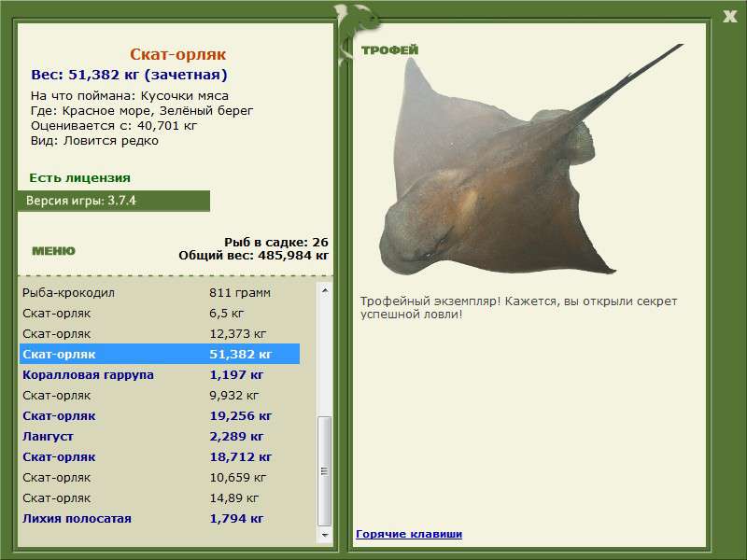This screenshot has width=747, height=560.
Task: Select Скат-орляк 9,932 кг row
Action: [x=160, y=395]
